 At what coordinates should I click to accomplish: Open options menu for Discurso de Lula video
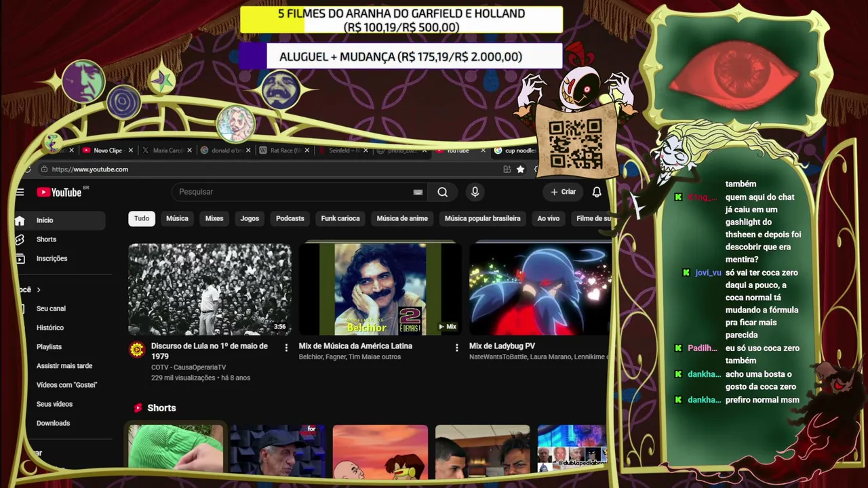[286, 348]
